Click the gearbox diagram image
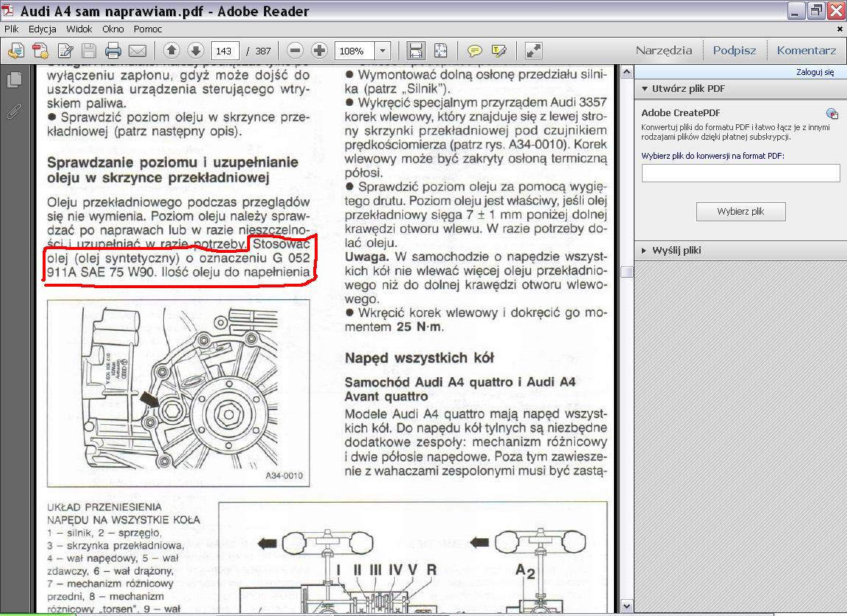847x616 pixels. pyautogui.click(x=178, y=393)
